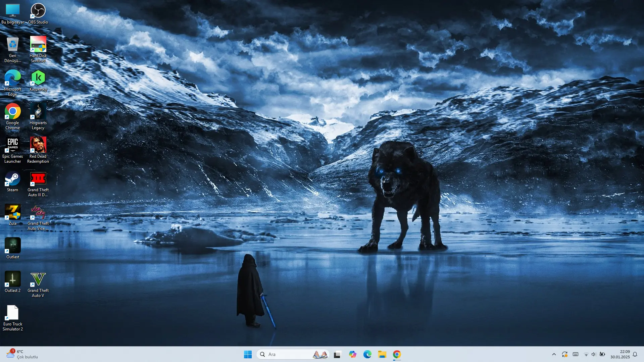Open the touch keyboard tray icon
The image size is (644, 362).
[x=576, y=354]
